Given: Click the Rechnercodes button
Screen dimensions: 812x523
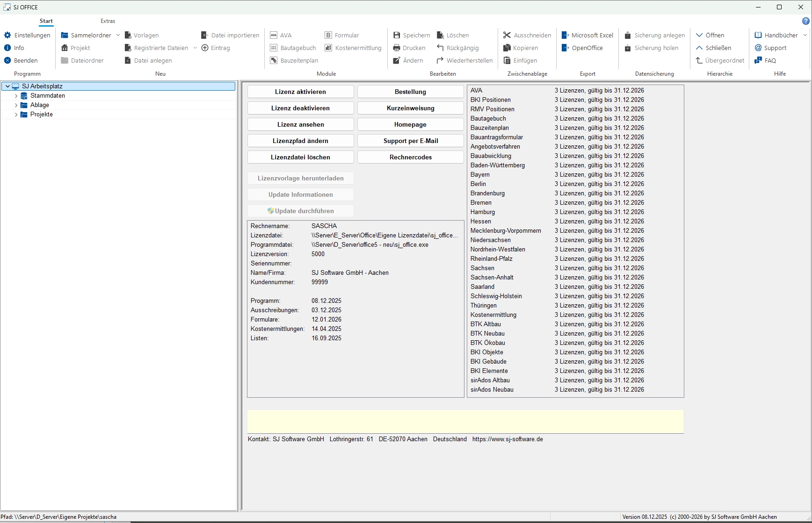Looking at the screenshot, I should [x=410, y=157].
